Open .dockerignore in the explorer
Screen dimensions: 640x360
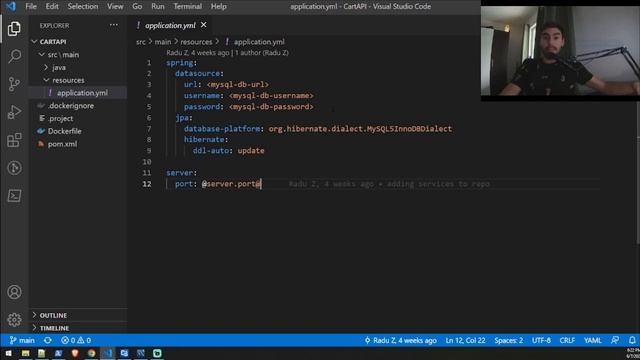tap(78, 105)
